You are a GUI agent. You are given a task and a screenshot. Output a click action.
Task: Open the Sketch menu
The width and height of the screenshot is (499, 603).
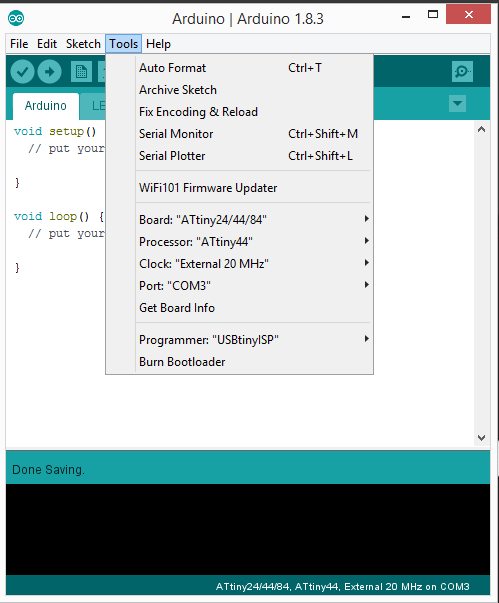click(83, 44)
